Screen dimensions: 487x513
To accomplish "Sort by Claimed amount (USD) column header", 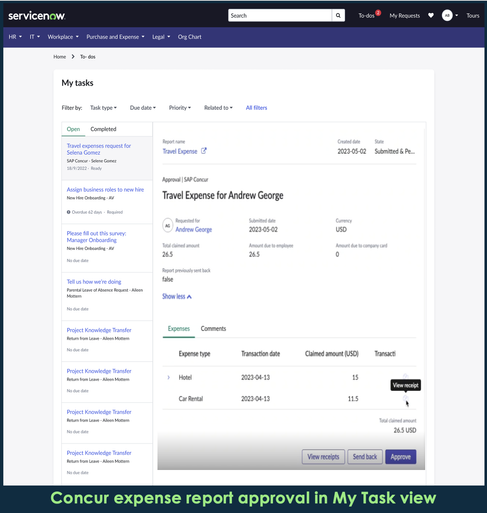I will [332, 354].
